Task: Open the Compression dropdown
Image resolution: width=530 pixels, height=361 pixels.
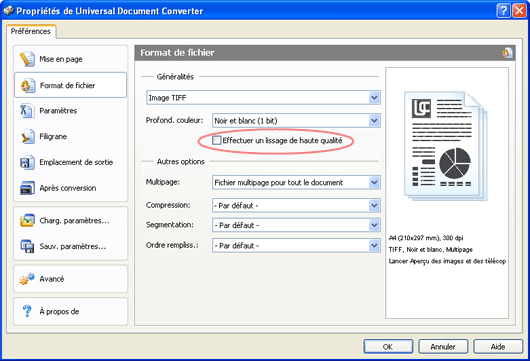Action: click(x=374, y=206)
